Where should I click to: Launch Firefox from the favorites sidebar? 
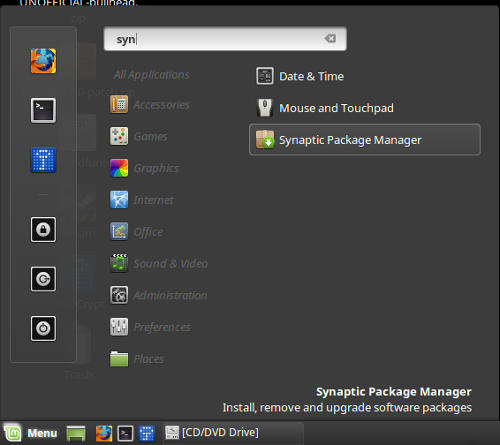coord(43,61)
